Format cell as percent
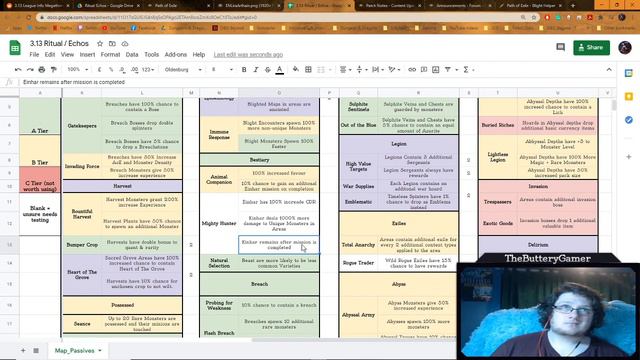The width and height of the screenshot is (640, 360). click(111, 70)
